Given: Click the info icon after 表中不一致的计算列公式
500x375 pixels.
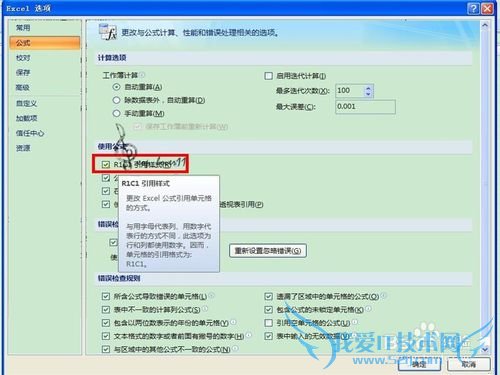Looking at the screenshot, I should click(x=205, y=309).
